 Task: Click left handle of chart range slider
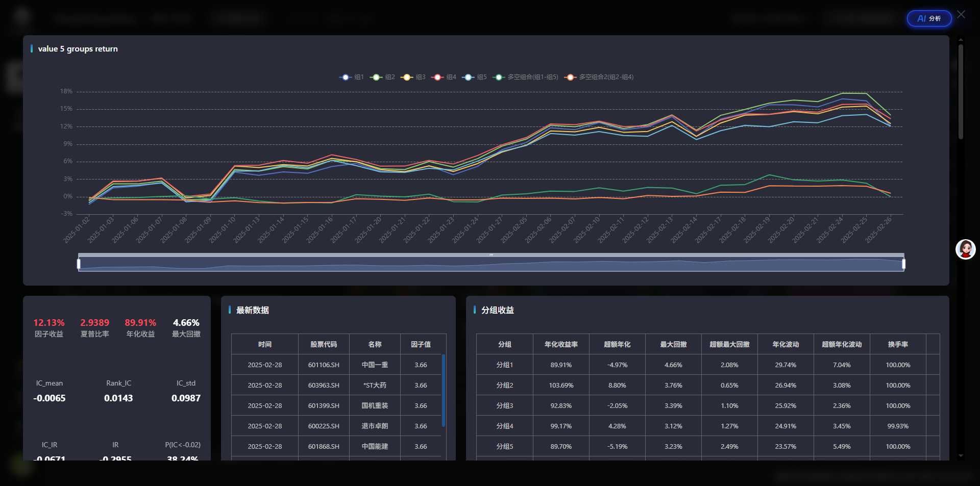pos(79,264)
